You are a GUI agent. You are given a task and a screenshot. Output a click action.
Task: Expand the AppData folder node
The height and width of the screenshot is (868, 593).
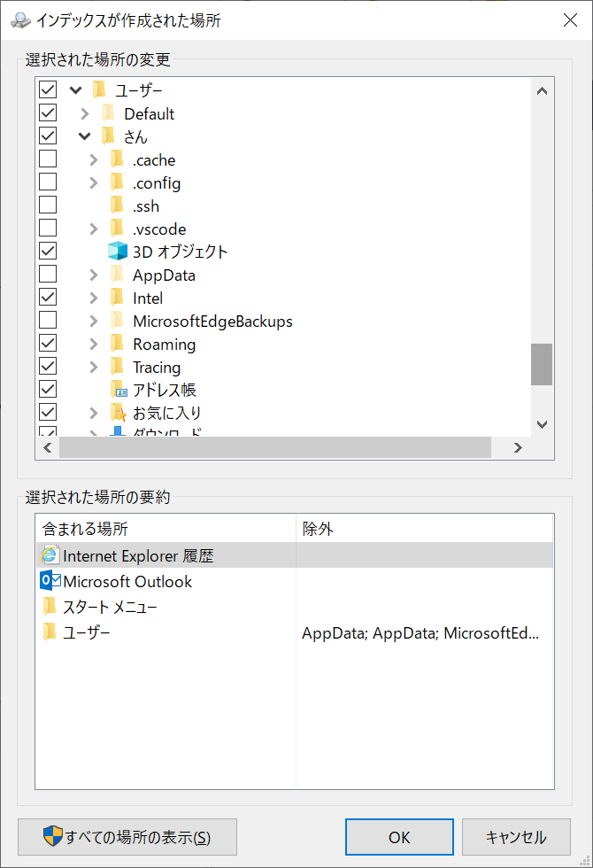tap(94, 275)
